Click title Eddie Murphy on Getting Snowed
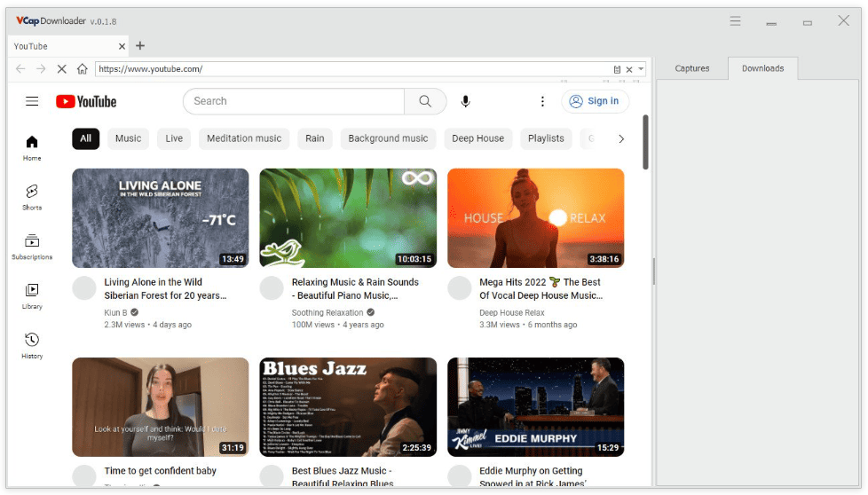Image resolution: width=868 pixels, height=495 pixels. click(x=533, y=476)
